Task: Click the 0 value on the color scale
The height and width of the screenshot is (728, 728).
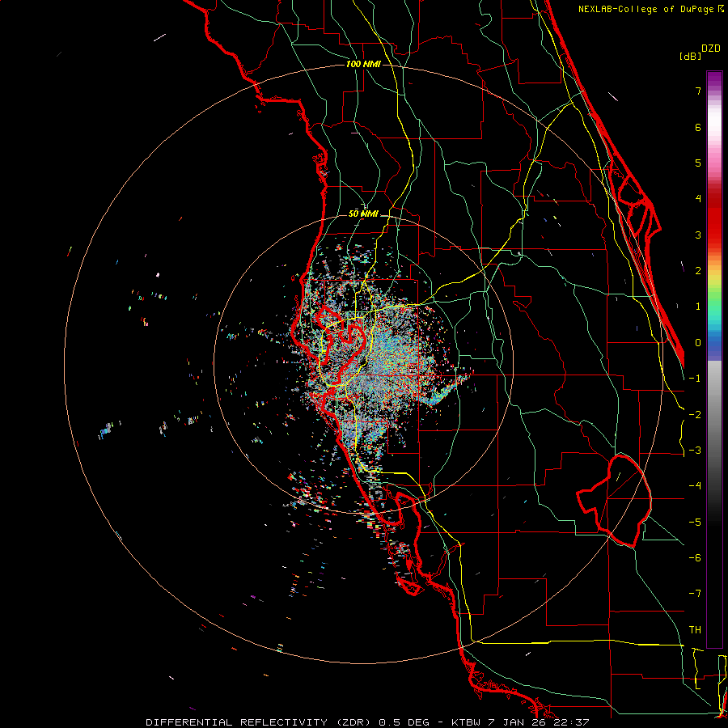Action: (x=698, y=343)
